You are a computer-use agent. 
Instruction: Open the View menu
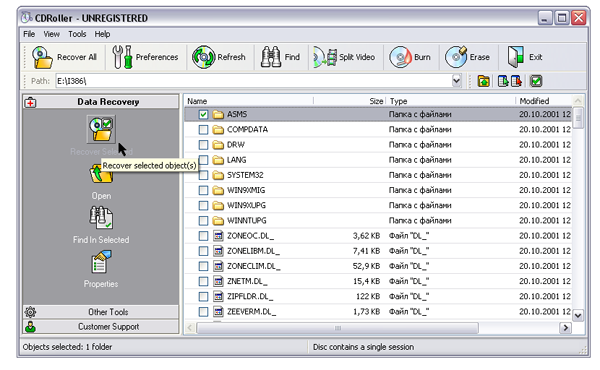tap(51, 34)
